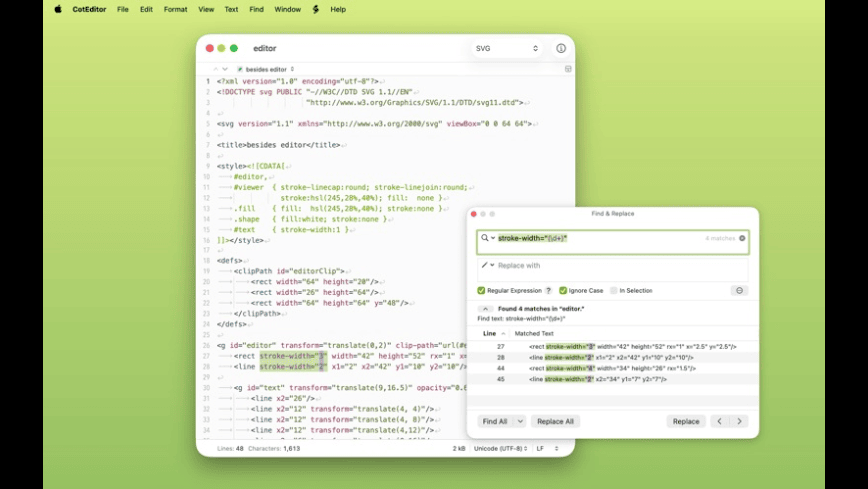Click the <title>besides editor</title> line in editor
This screenshot has height=489, width=868.
click(x=279, y=145)
